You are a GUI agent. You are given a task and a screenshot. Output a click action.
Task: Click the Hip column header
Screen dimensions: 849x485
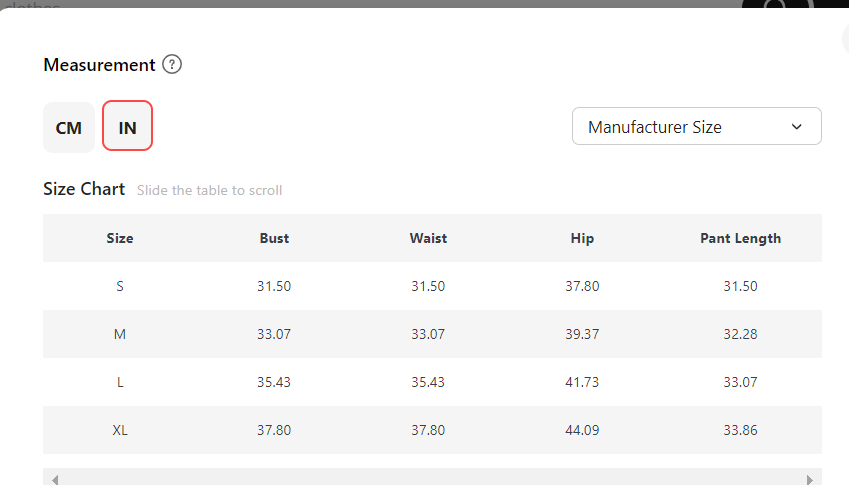coord(582,238)
